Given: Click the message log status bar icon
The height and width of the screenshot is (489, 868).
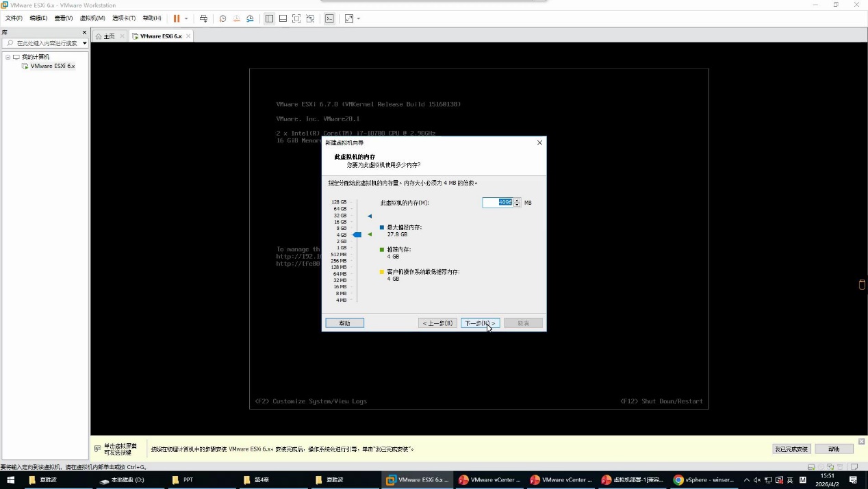Looking at the screenshot, I should coord(854,467).
